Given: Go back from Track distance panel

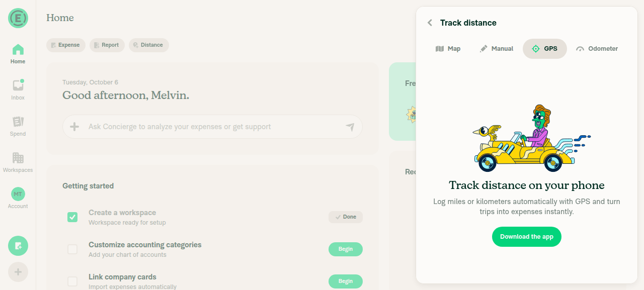Looking at the screenshot, I should 430,23.
